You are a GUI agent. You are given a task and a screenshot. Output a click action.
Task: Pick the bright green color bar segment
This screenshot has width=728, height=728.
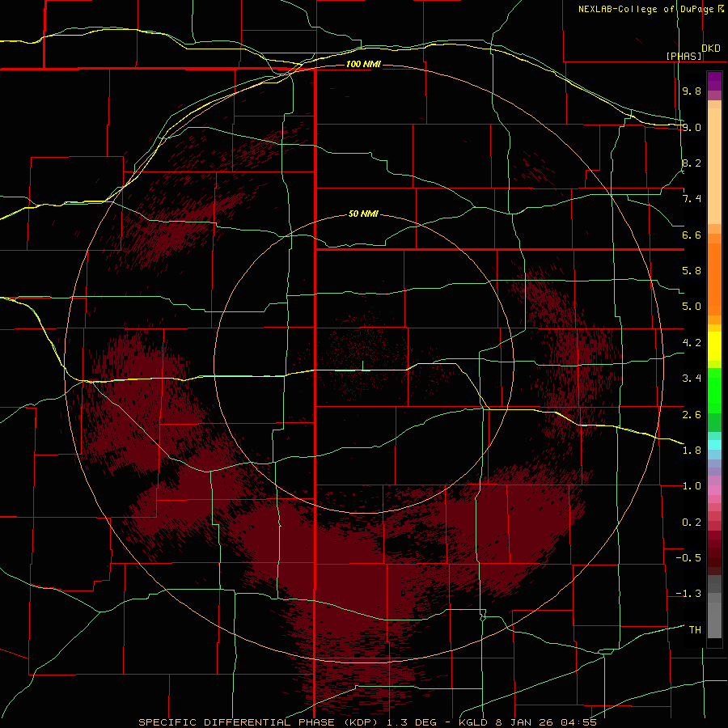(x=714, y=390)
